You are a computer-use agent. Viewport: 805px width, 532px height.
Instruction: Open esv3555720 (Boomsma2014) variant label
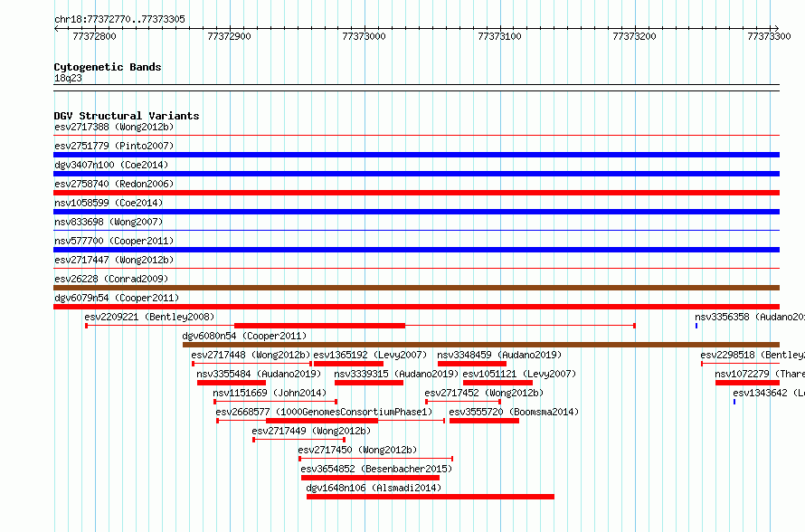514,412
